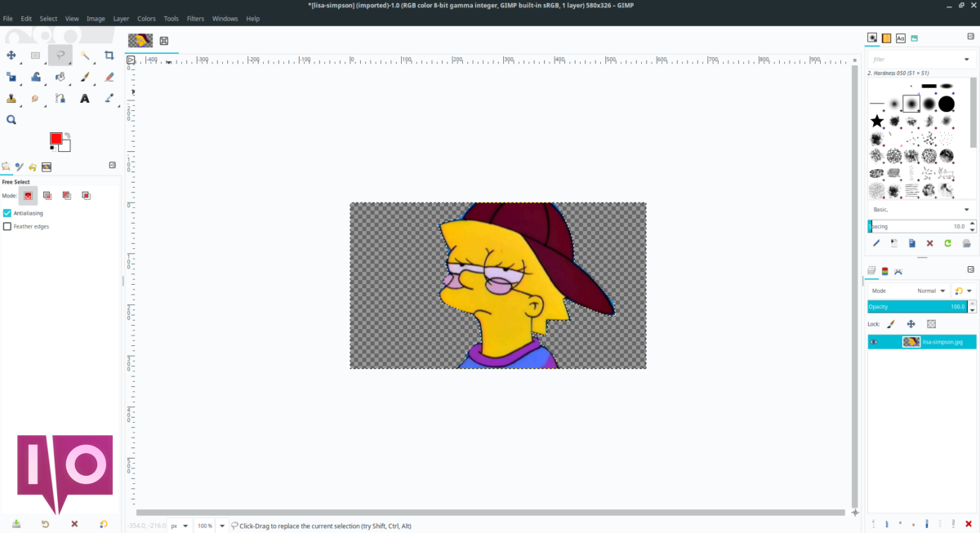Open the Edit menu

click(26, 18)
